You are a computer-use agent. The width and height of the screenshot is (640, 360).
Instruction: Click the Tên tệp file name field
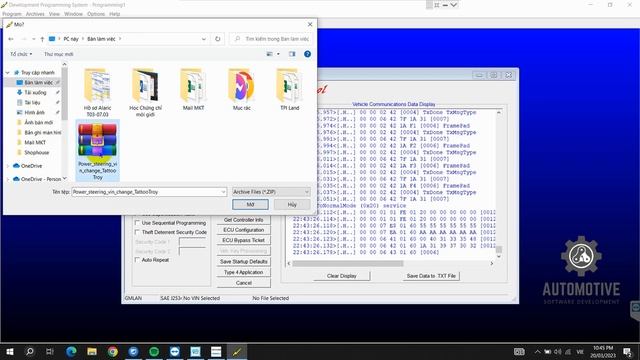pos(149,192)
